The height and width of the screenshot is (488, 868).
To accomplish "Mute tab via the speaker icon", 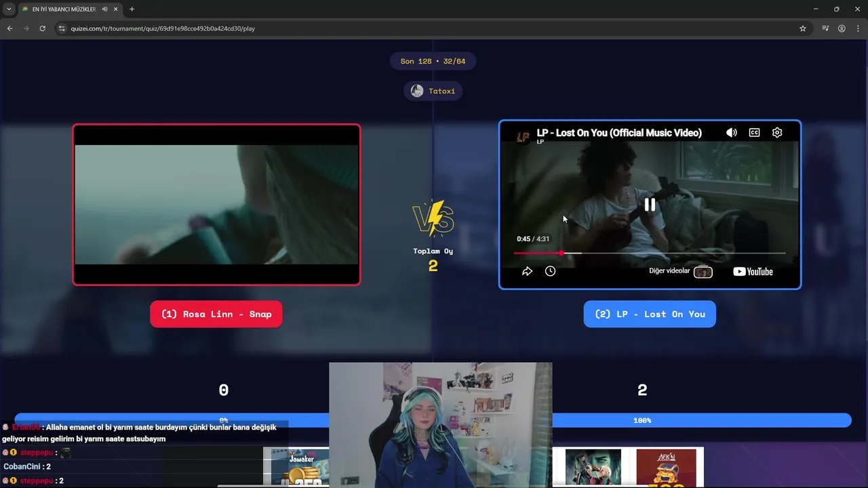I will [x=104, y=9].
